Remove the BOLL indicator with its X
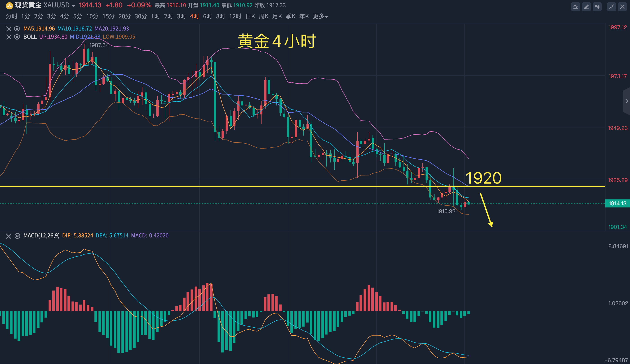The image size is (630, 364). pyautogui.click(x=9, y=37)
